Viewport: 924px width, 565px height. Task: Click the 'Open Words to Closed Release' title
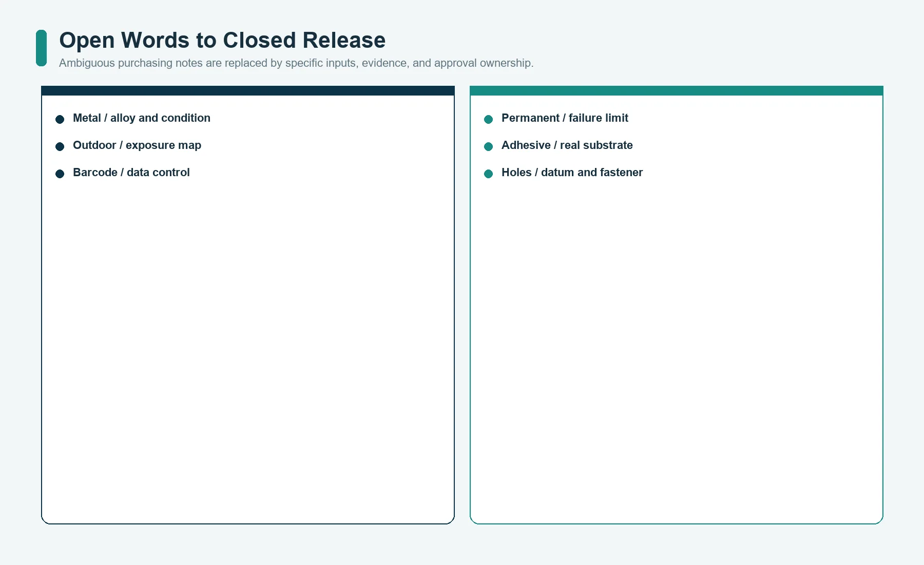[x=222, y=41]
